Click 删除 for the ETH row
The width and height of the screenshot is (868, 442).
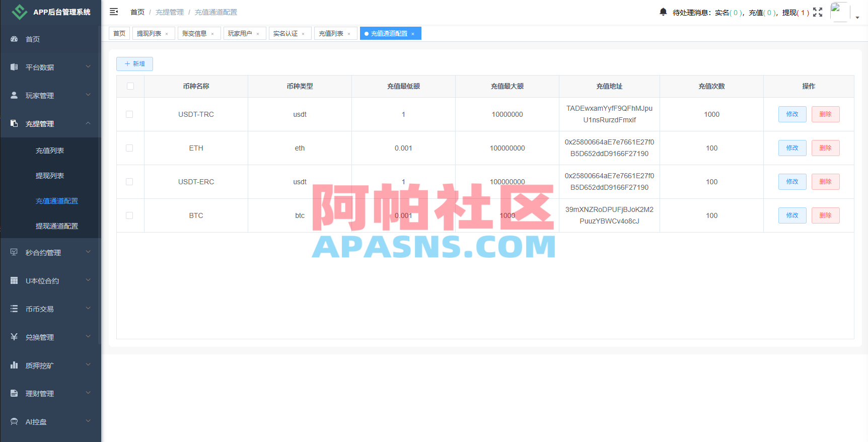[x=826, y=148]
